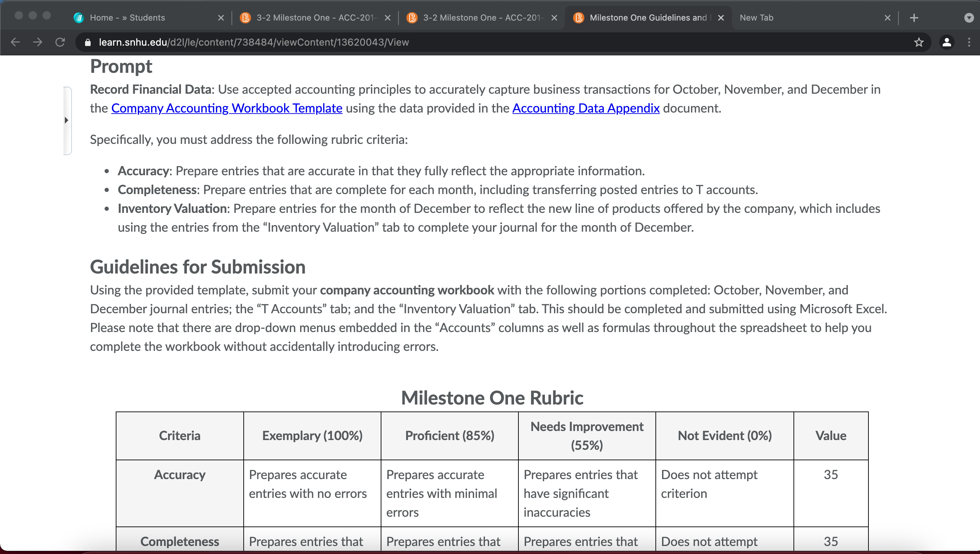The image size is (980, 554).
Task: Open the Chrome three-dot menu
Action: 969,42
